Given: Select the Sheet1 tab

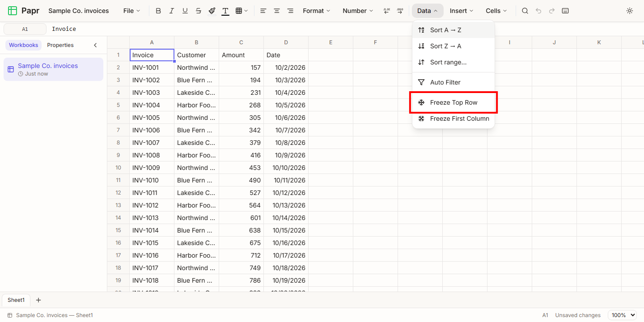Looking at the screenshot, I should [x=16, y=300].
